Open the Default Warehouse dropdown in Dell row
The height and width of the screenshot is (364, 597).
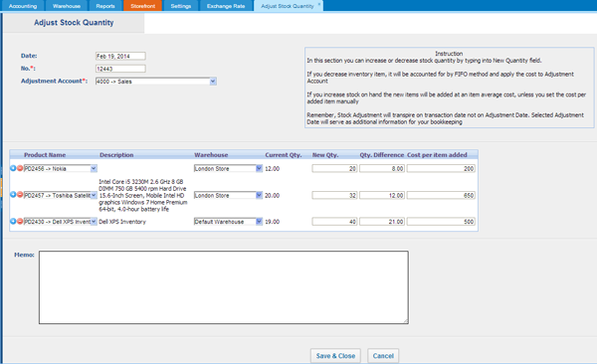click(259, 222)
